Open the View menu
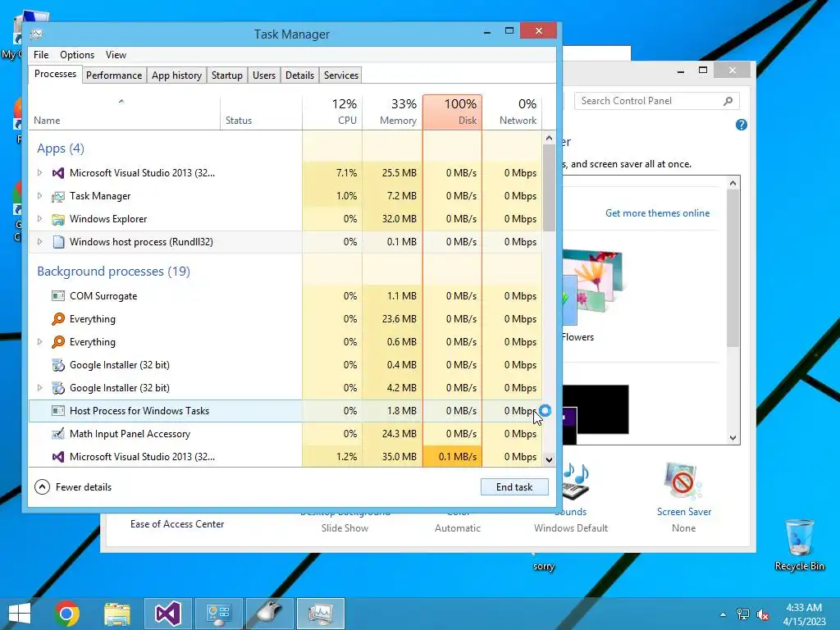 (x=116, y=55)
